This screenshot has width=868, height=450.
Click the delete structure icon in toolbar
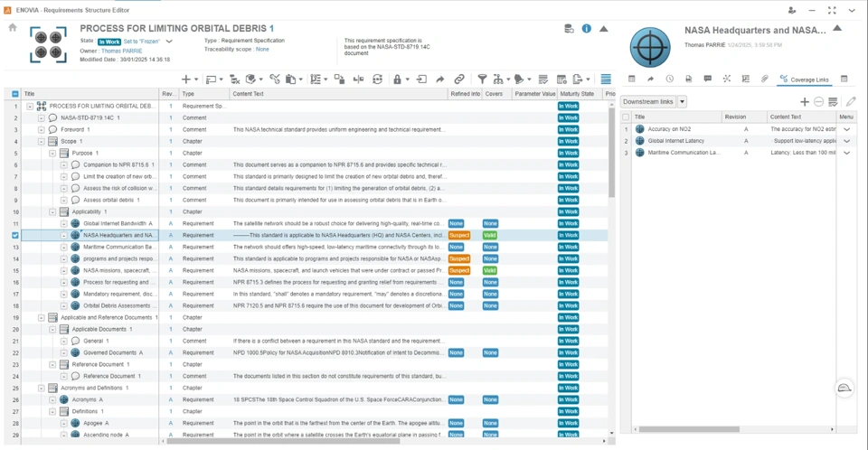pos(235,80)
